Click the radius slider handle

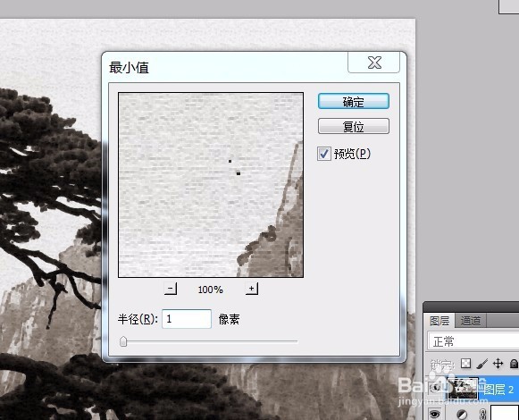123,341
